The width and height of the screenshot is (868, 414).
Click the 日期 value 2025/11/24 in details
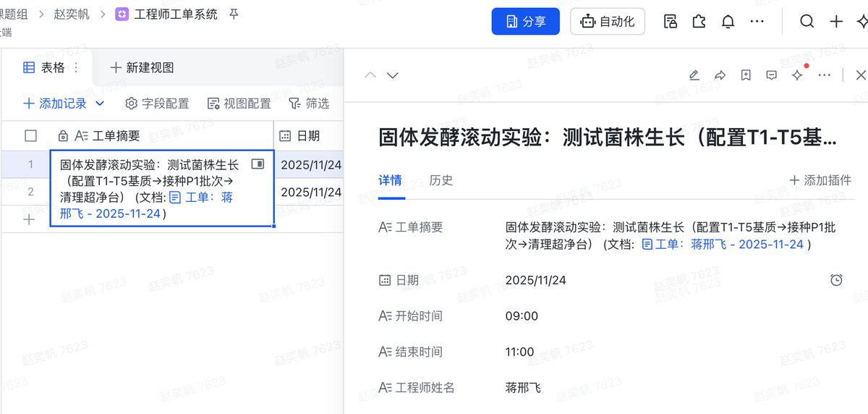(536, 280)
